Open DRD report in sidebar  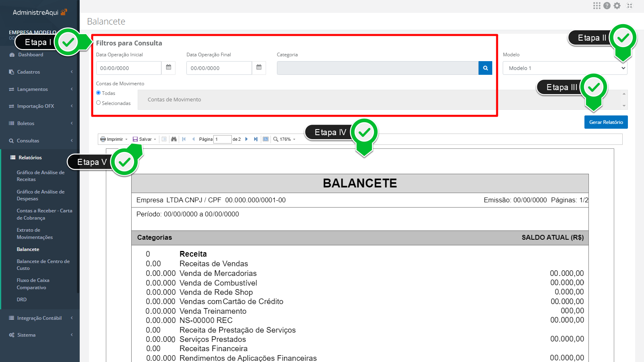(22, 300)
